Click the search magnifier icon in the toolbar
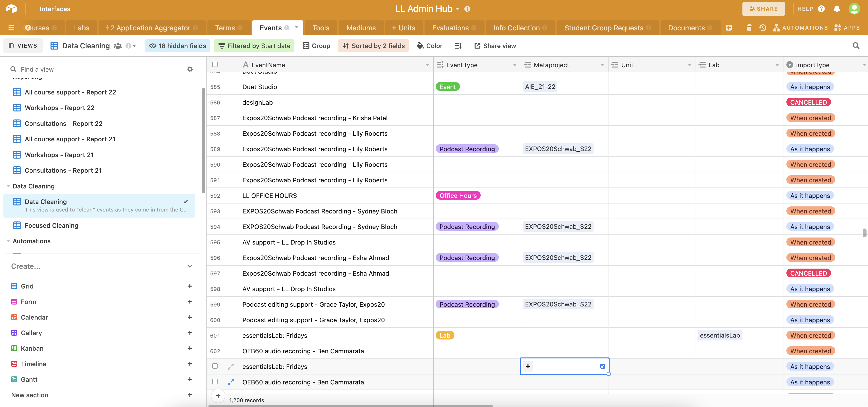Image resolution: width=868 pixels, height=407 pixels. [x=856, y=45]
